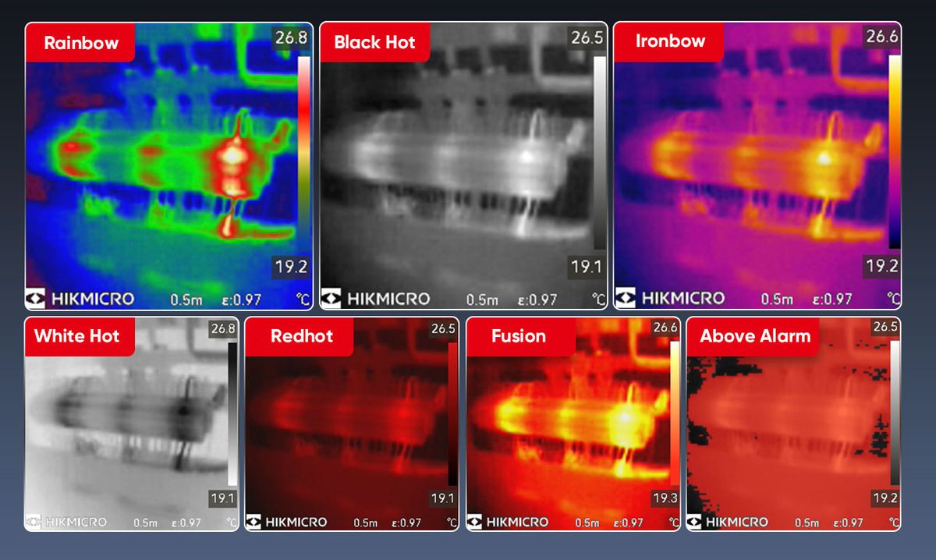Choose the White Hot palette label
Screen dimensions: 936x560
pos(76,336)
